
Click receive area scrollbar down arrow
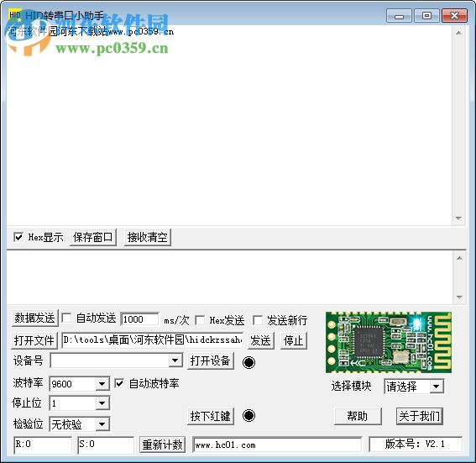click(458, 218)
